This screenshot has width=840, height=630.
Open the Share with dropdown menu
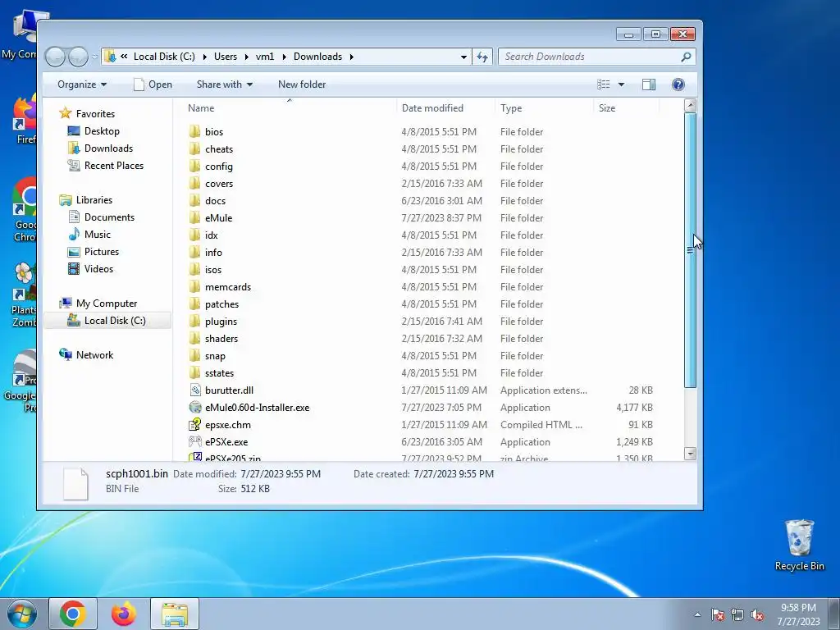[x=225, y=84]
